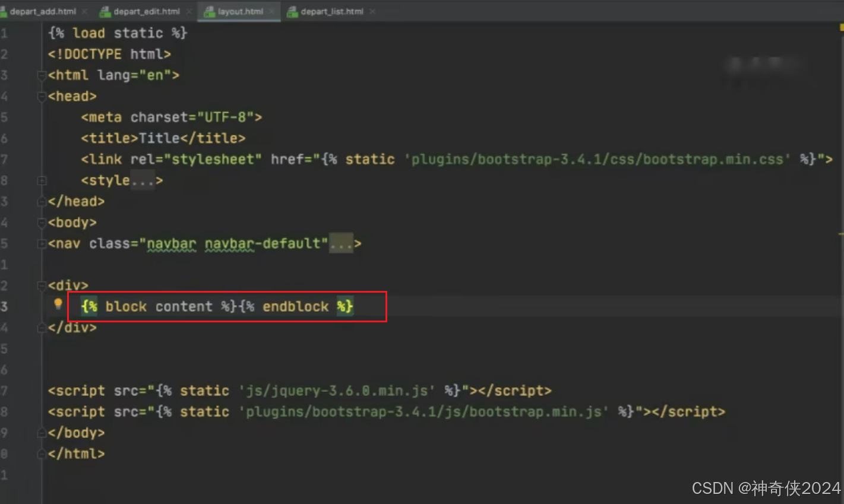This screenshot has height=504, width=844.
Task: Close the depart_add.html tab
Action: 84,11
